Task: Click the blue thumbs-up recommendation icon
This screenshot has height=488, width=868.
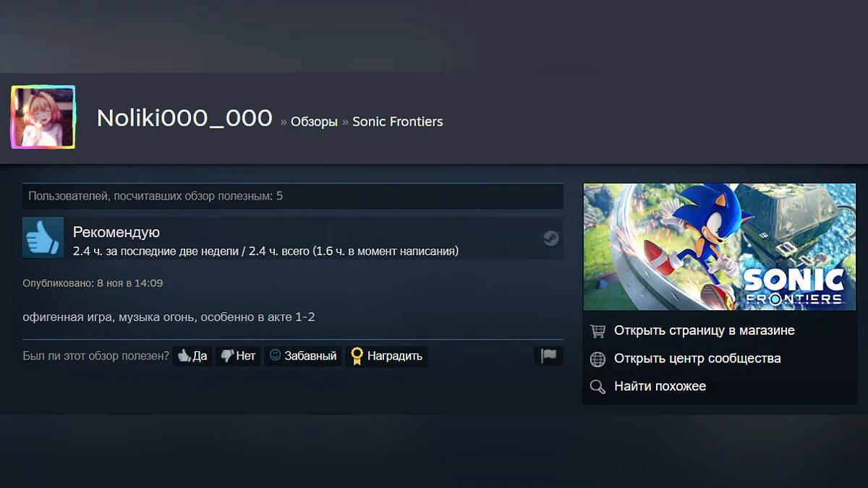Action: pyautogui.click(x=43, y=238)
